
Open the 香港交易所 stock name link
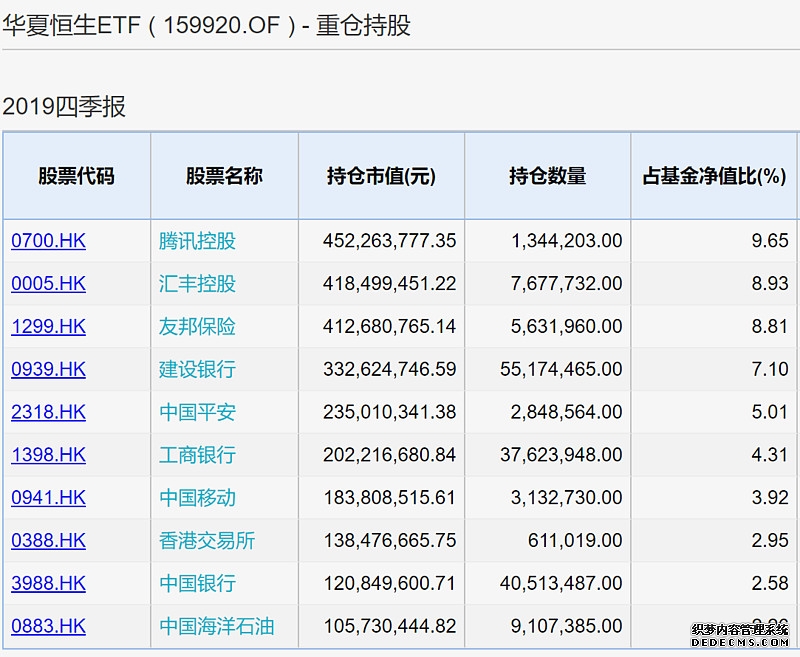(x=207, y=541)
